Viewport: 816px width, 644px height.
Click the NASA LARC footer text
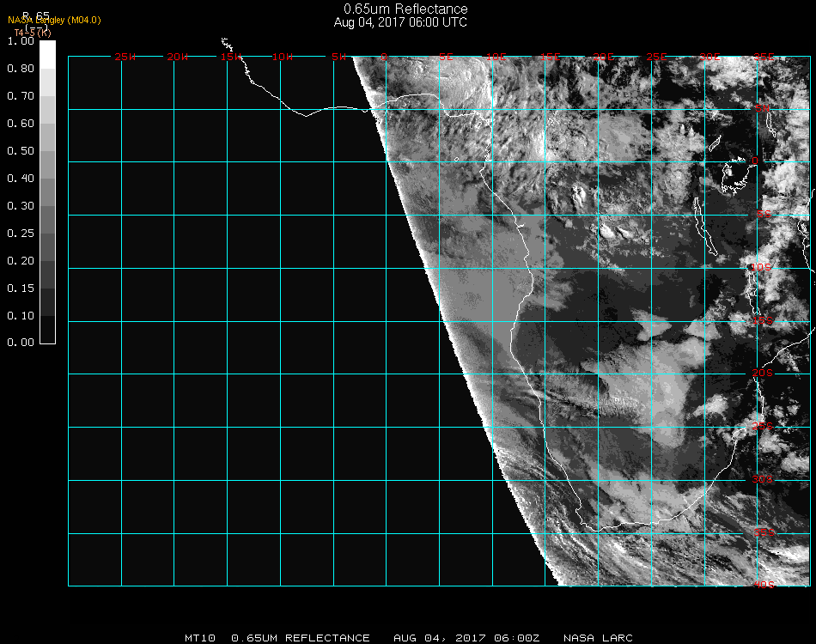point(599,638)
